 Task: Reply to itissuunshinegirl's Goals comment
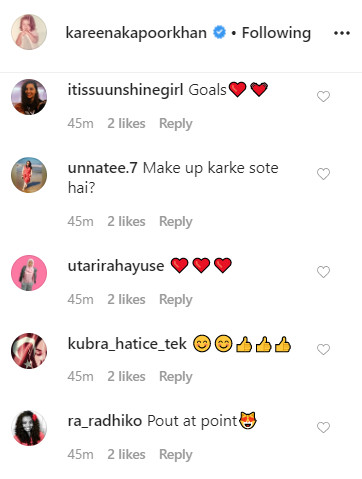pos(176,124)
